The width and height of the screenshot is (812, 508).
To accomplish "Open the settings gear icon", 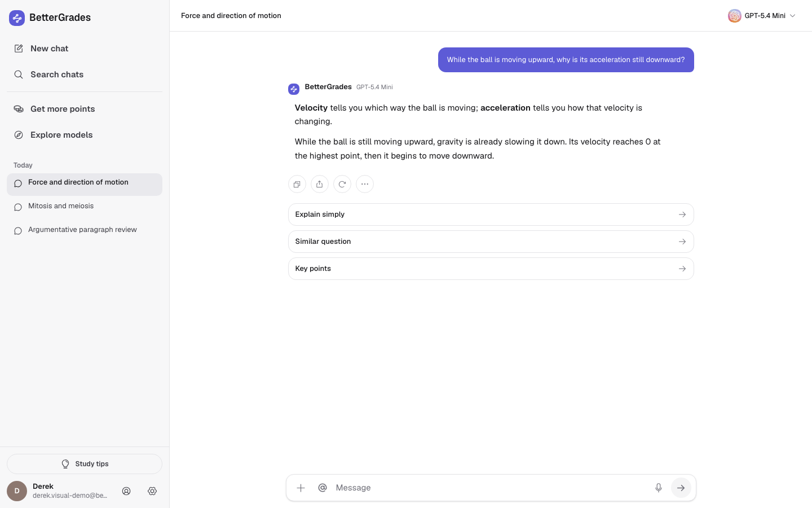I will click(152, 491).
